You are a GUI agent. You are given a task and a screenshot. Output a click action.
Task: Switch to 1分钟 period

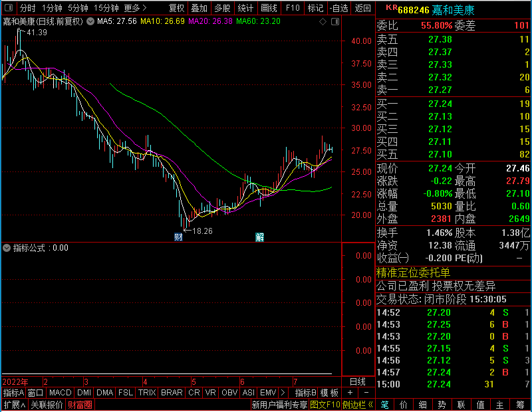(52, 8)
